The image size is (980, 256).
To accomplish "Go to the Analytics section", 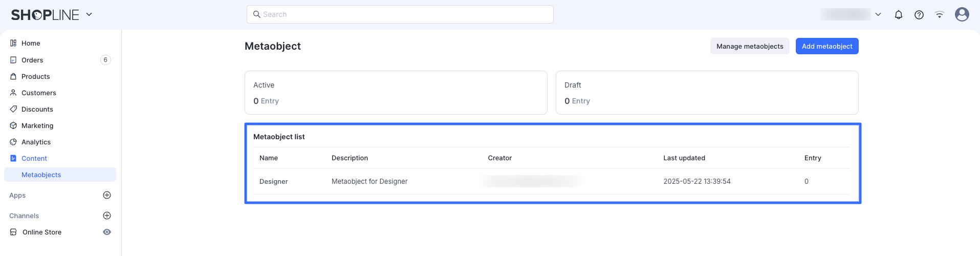I will (x=36, y=142).
